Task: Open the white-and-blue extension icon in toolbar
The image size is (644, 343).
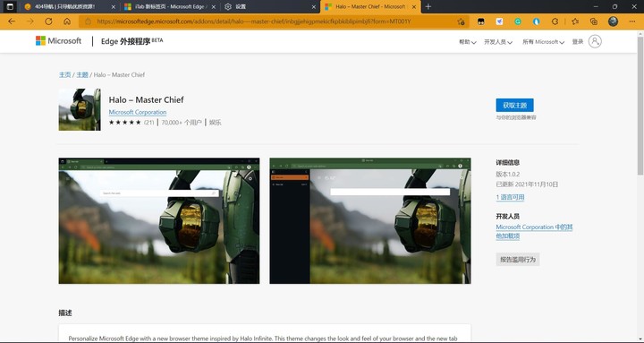Action: (499, 21)
